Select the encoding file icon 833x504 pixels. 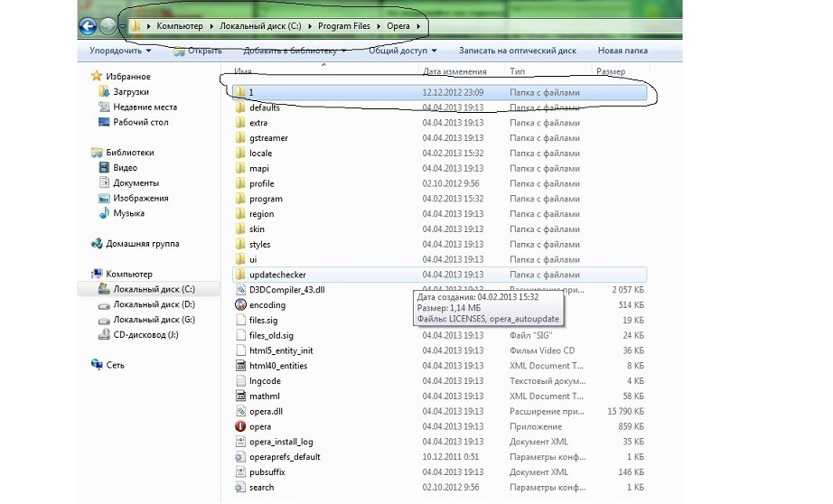[240, 305]
